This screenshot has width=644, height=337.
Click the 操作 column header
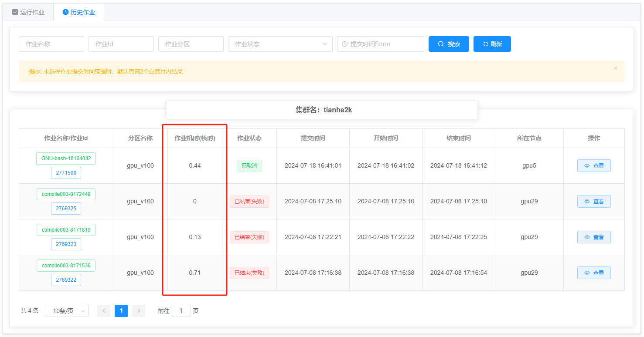pyautogui.click(x=594, y=138)
